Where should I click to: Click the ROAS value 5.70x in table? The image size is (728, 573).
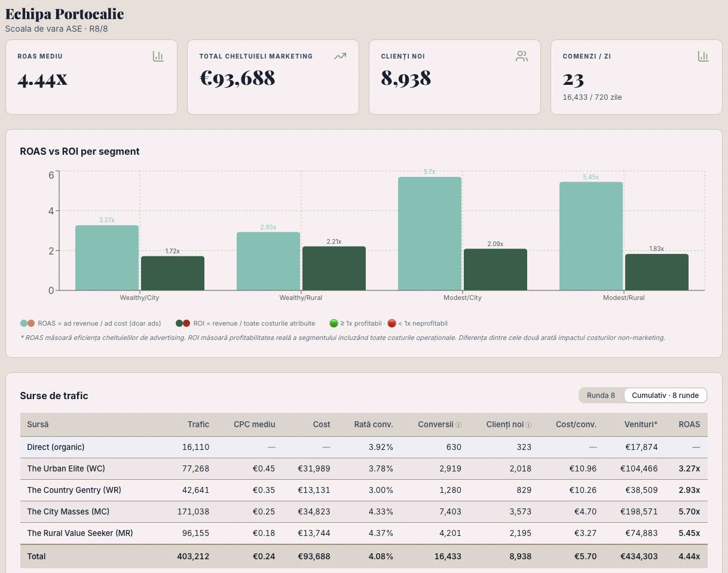click(x=689, y=511)
